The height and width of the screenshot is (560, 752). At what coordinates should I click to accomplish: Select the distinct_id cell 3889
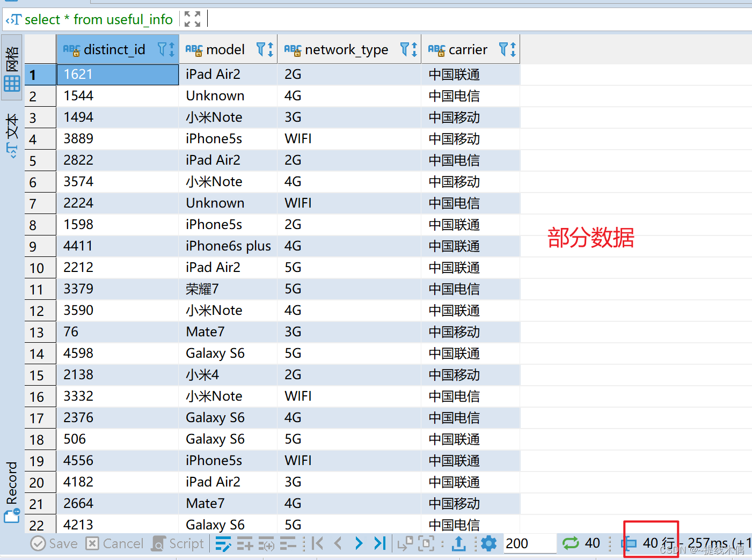pos(118,139)
